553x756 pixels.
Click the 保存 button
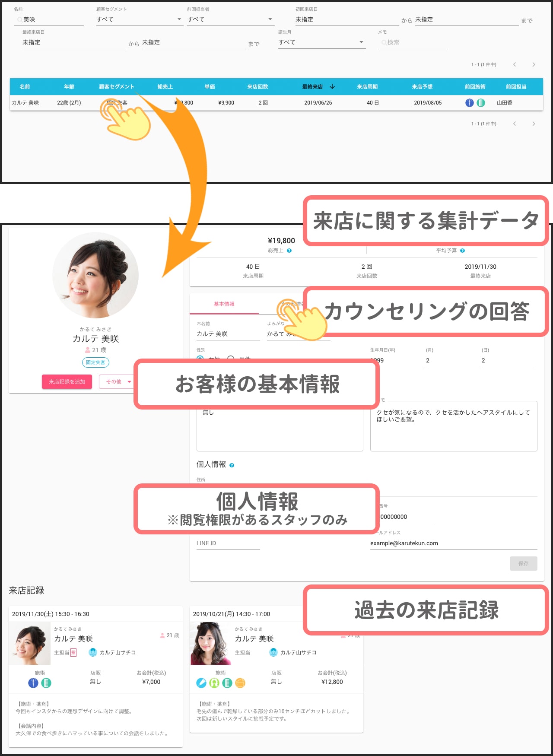click(x=523, y=563)
